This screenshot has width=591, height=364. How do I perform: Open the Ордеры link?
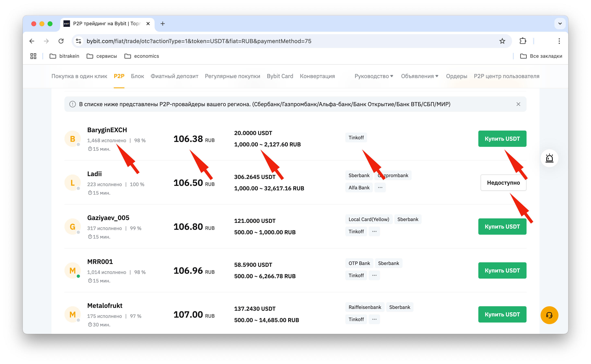tap(456, 76)
